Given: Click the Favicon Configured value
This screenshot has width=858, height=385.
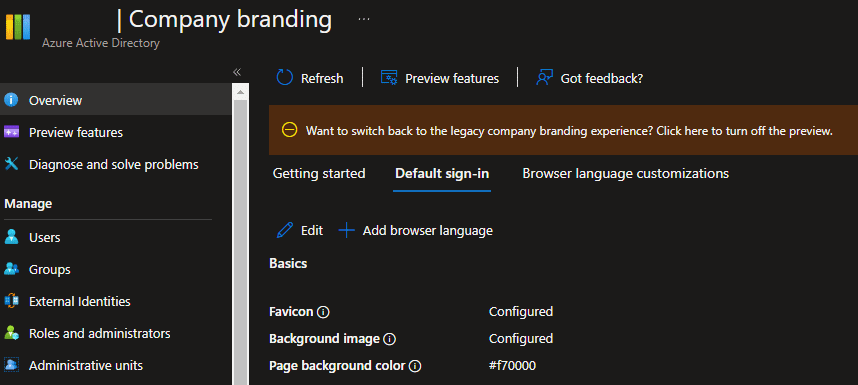Looking at the screenshot, I should (x=521, y=312).
